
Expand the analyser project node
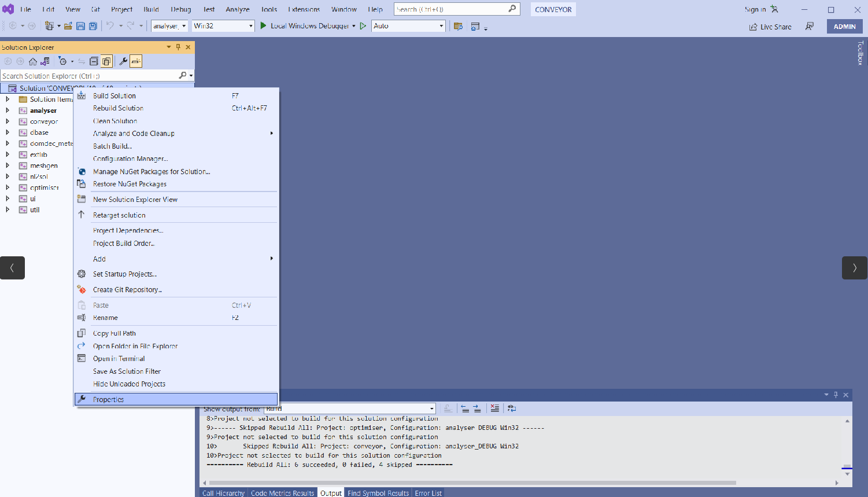[x=8, y=111]
